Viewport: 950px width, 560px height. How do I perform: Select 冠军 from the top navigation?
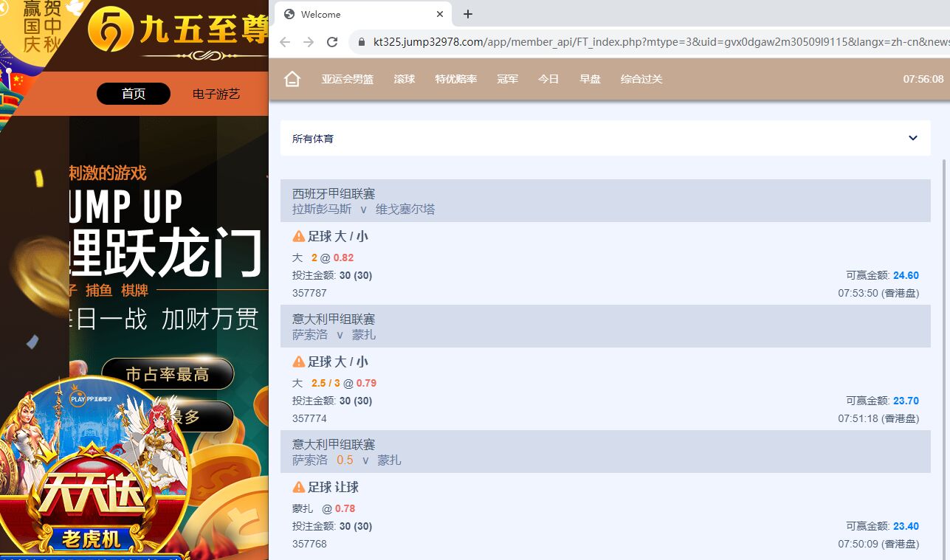(507, 79)
